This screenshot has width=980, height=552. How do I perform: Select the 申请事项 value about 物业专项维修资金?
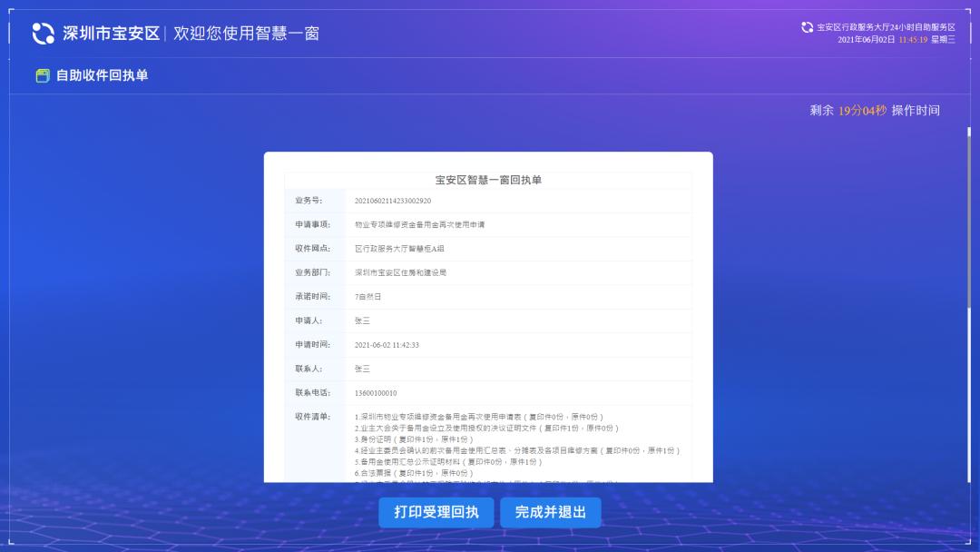coord(419,224)
